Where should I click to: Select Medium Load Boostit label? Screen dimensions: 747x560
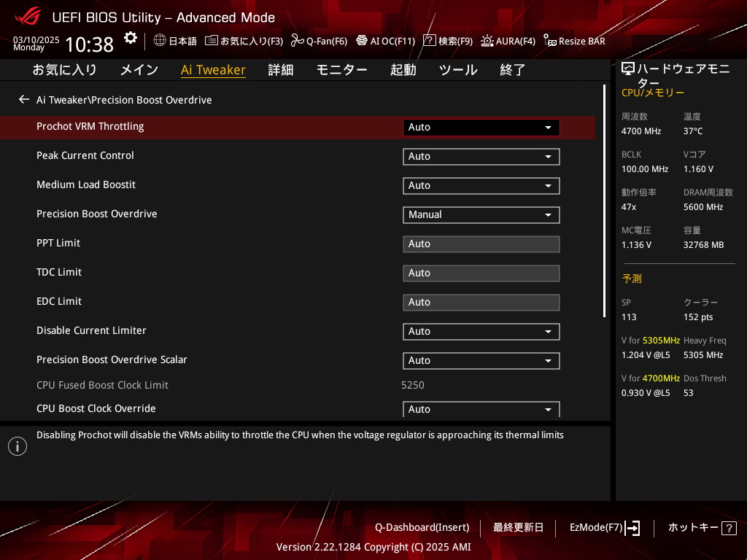86,184
